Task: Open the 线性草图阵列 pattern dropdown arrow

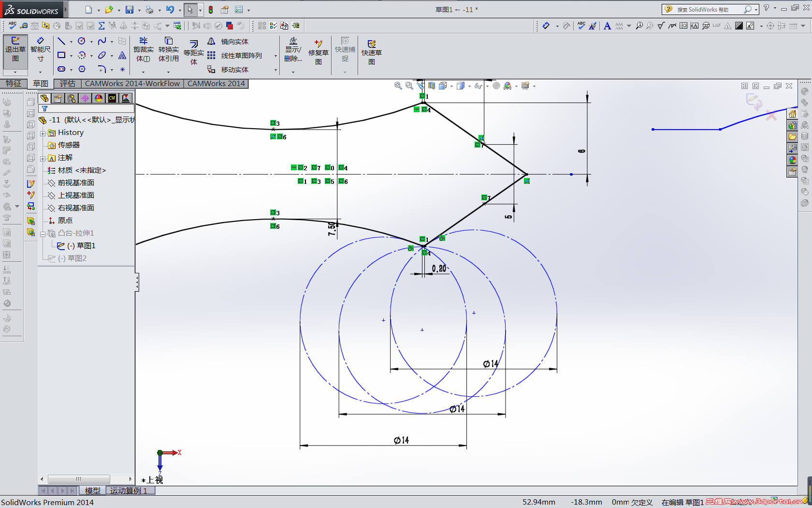Action: [275, 56]
